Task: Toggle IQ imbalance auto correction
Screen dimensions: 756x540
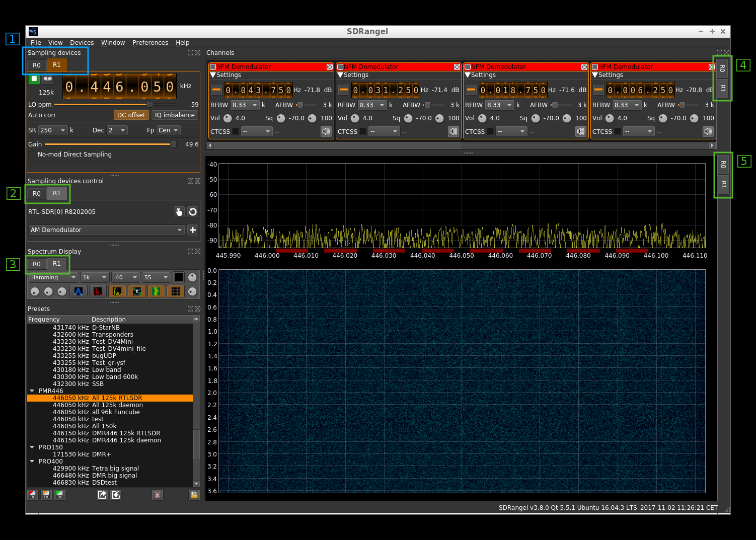Action: coord(175,115)
